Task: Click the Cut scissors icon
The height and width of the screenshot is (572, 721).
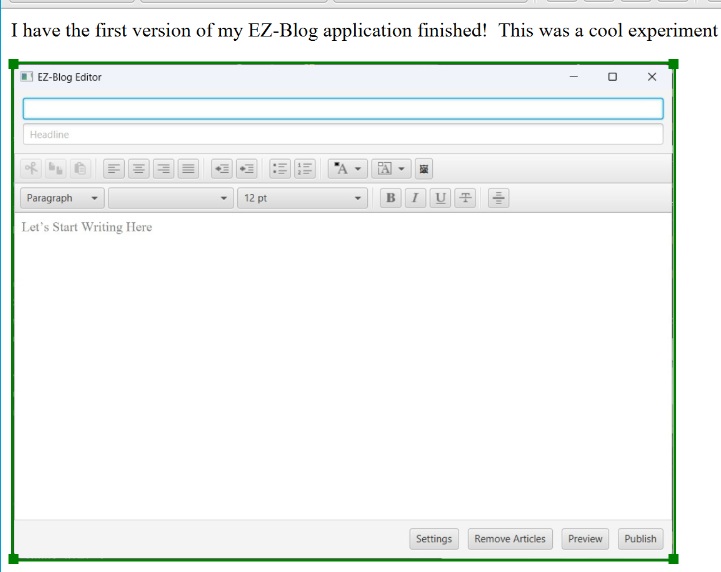Action: click(31, 169)
